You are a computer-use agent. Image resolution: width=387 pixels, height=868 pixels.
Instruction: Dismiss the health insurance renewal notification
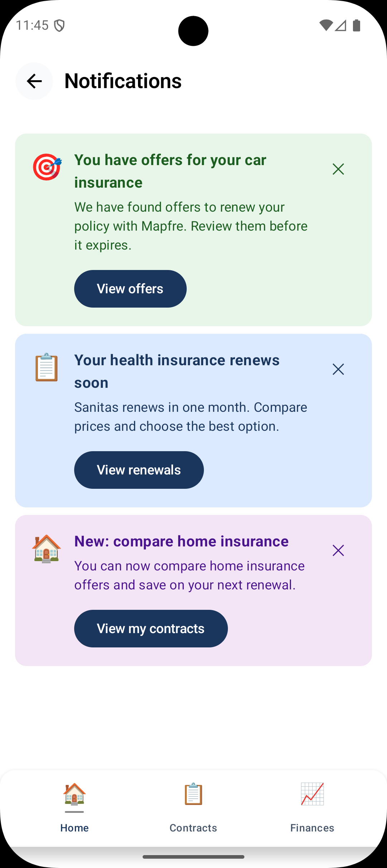tap(338, 369)
